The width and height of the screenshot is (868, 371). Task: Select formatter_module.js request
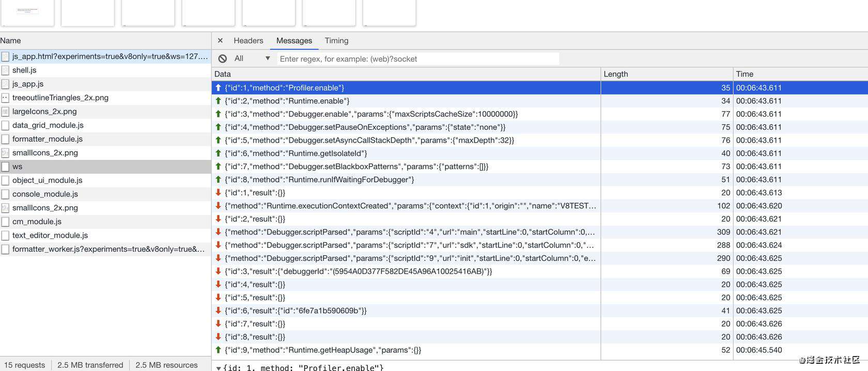105,139
